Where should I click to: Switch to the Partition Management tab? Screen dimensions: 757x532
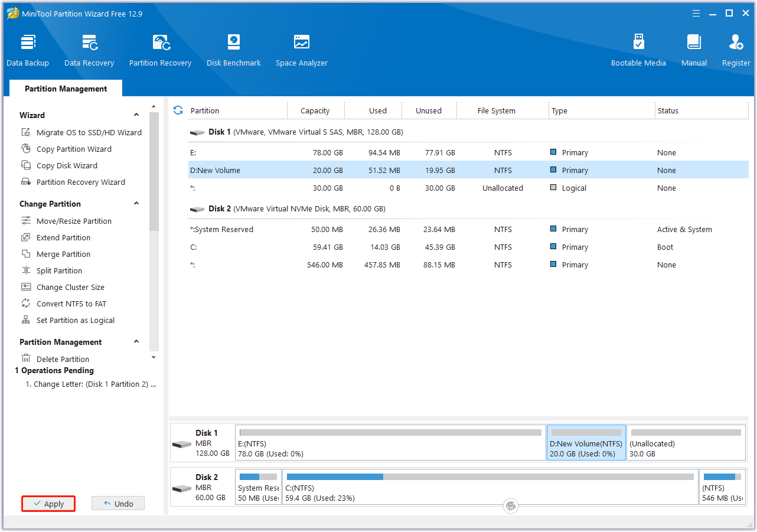pos(66,88)
